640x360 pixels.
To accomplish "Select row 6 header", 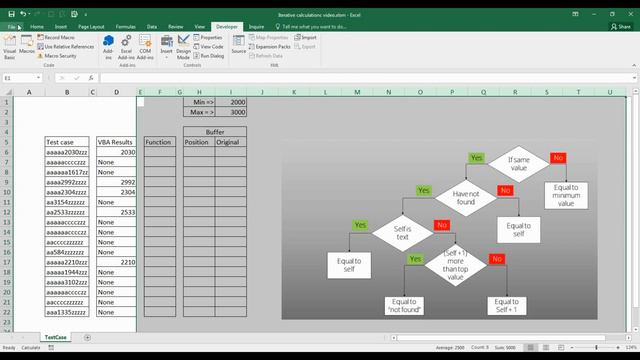I will click(7, 152).
